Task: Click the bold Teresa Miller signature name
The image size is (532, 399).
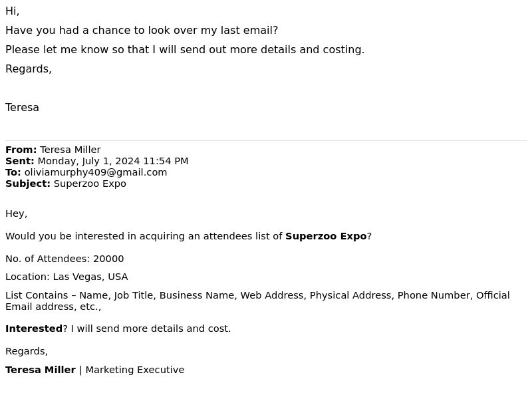Action: click(41, 370)
